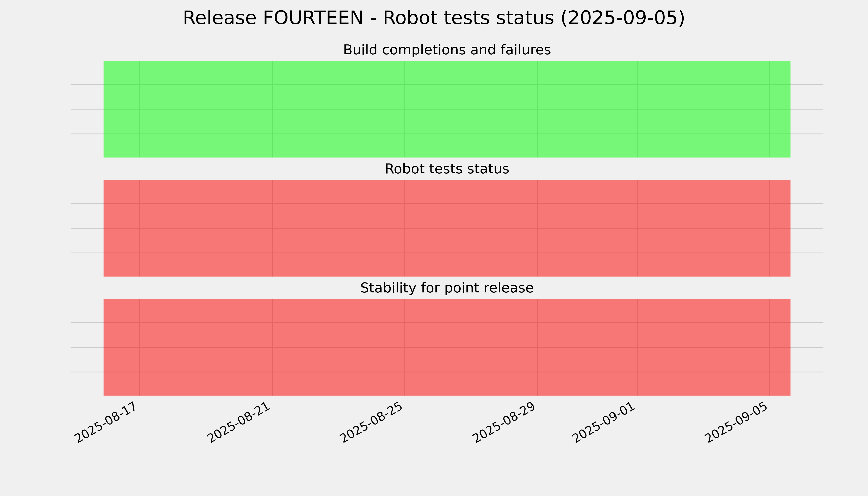
Task: Click the red Robot tests status band
Action: click(447, 228)
